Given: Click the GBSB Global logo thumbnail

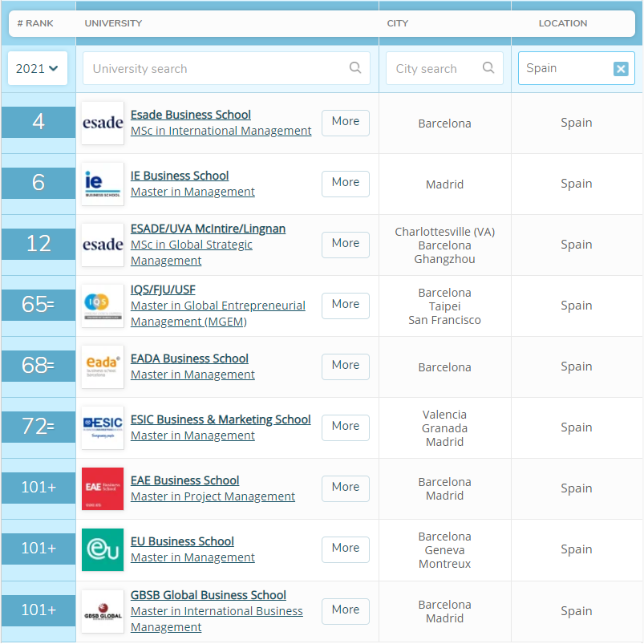Looking at the screenshot, I should pos(103,611).
